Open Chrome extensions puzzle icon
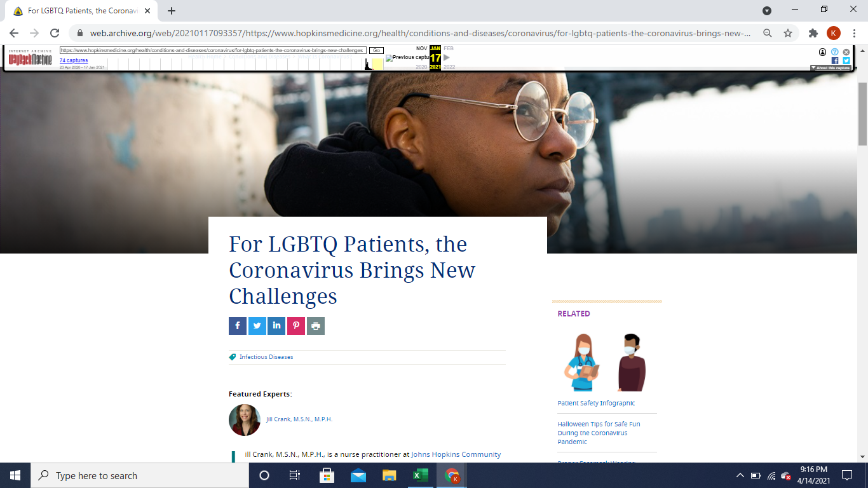This screenshot has height=488, width=868. pos(813,33)
